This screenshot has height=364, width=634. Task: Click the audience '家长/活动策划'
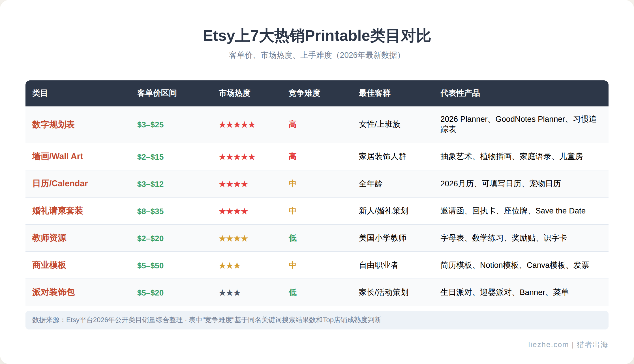(x=384, y=292)
